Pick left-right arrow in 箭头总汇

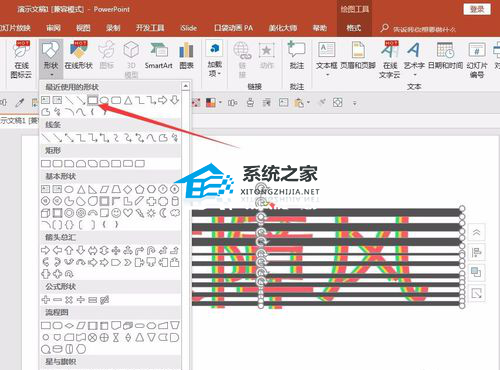click(92, 250)
